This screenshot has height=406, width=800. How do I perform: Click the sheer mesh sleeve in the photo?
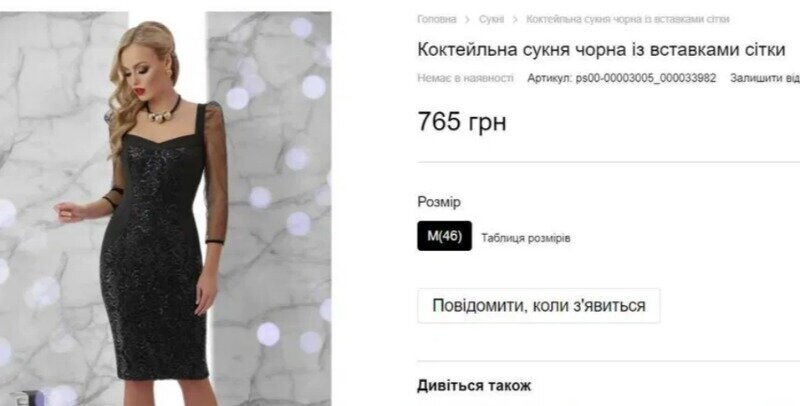[216, 173]
